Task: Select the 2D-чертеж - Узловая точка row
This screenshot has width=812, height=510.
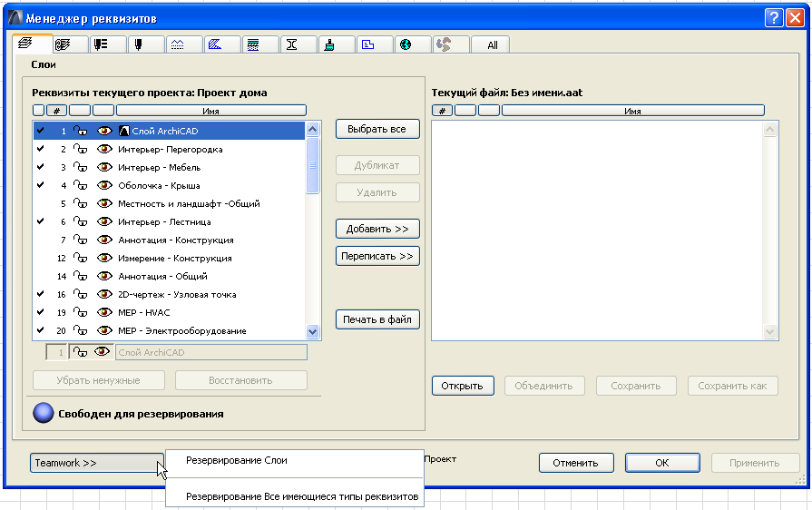Action: click(x=170, y=294)
